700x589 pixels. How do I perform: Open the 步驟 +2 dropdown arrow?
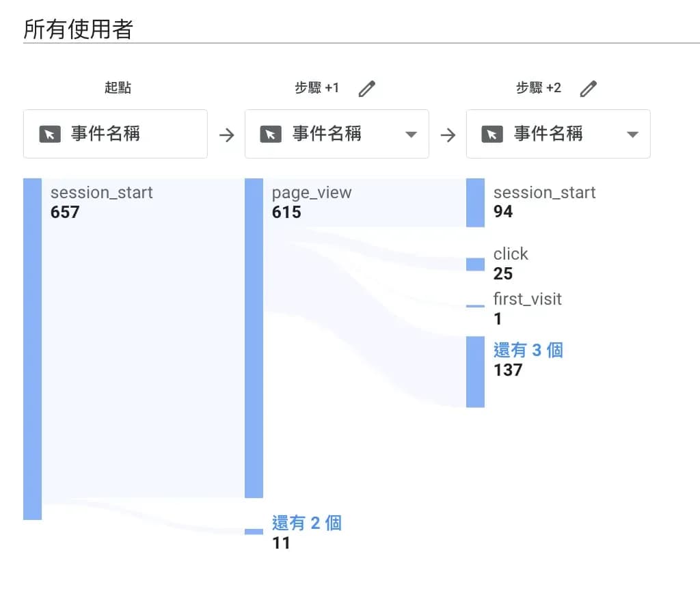pos(632,135)
